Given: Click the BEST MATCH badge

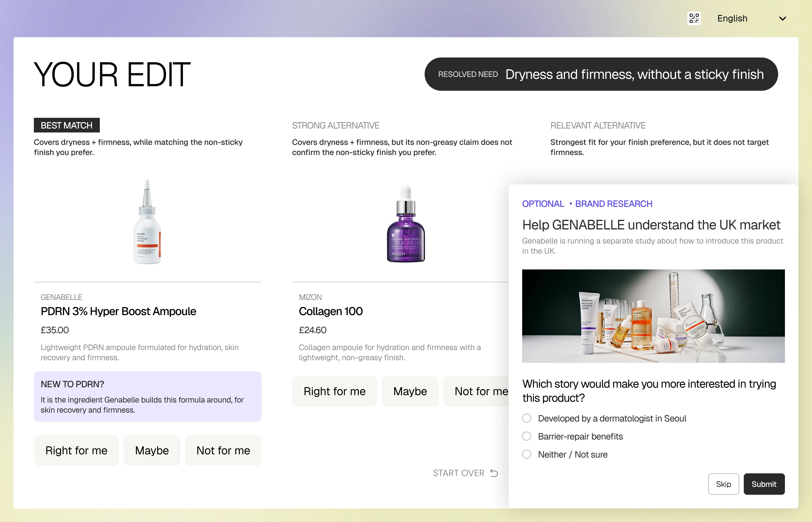Looking at the screenshot, I should (67, 125).
